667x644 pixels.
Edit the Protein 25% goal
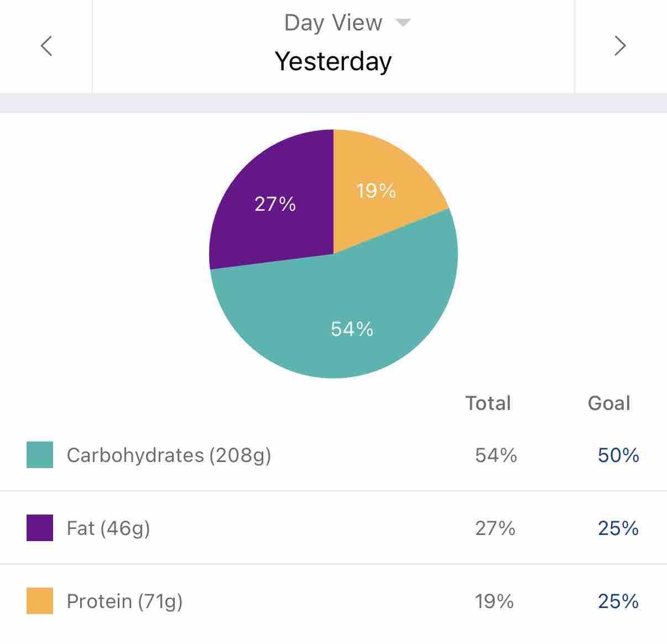pyautogui.click(x=618, y=601)
